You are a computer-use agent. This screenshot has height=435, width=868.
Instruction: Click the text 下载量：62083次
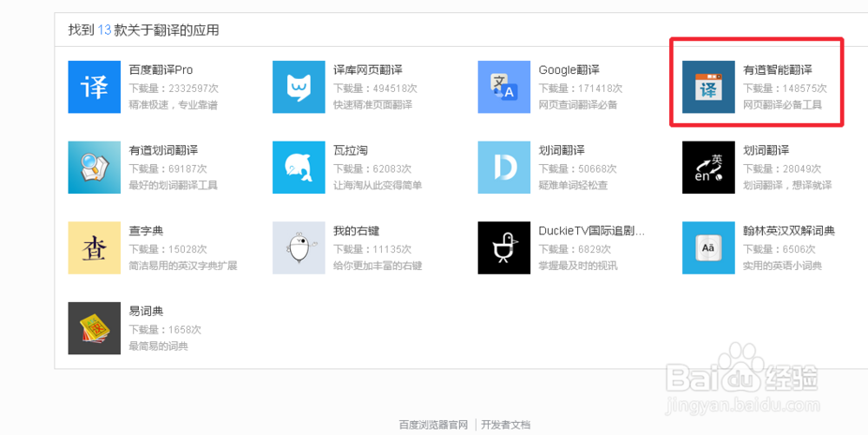coord(372,168)
